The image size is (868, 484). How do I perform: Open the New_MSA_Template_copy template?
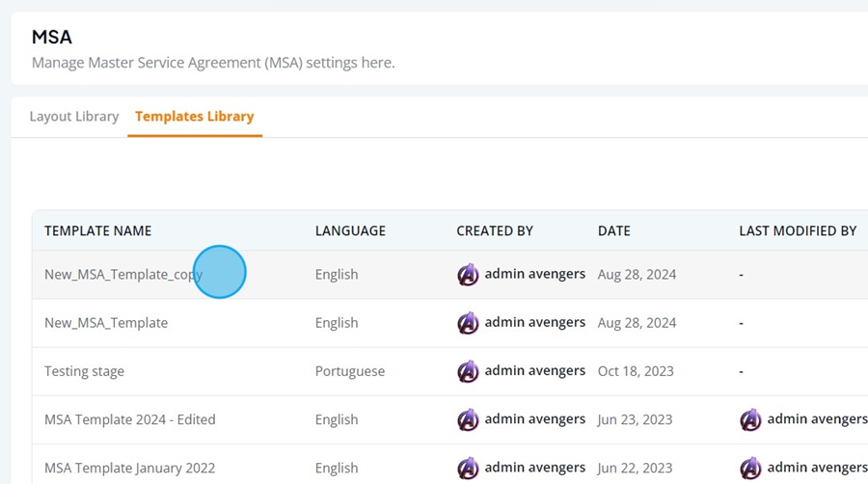(x=123, y=275)
